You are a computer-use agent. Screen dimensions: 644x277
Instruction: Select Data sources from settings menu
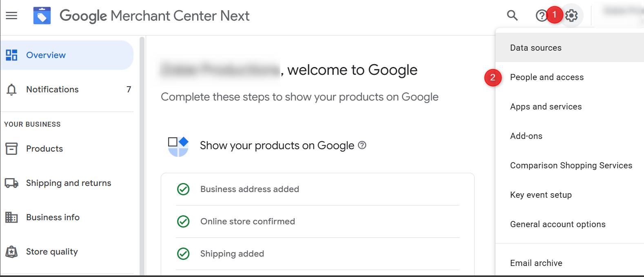535,48
